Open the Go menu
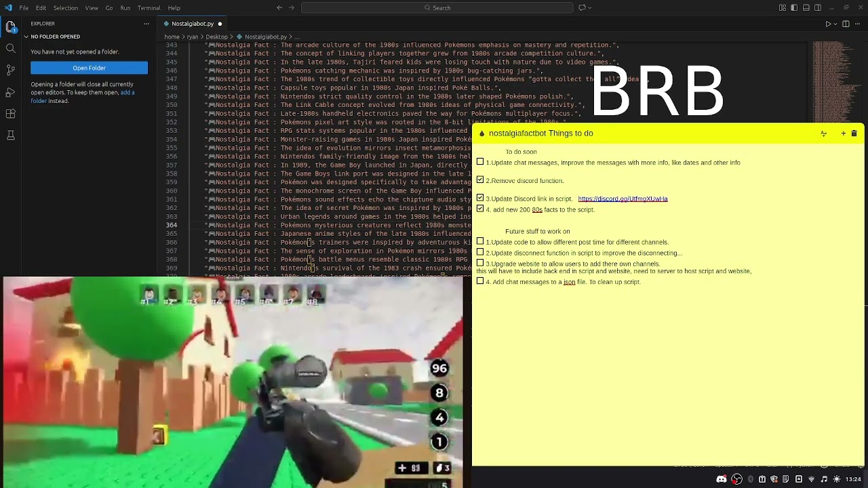 pos(109,7)
